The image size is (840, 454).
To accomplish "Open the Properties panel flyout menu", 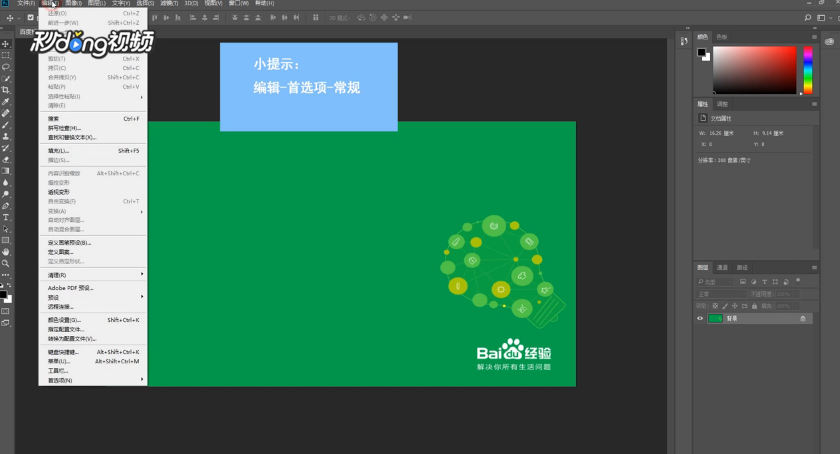I will 814,104.
